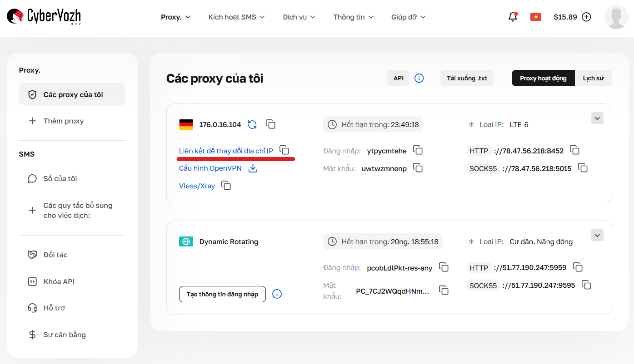
Task: Open balance top-up with the plus icon
Action: [x=586, y=16]
